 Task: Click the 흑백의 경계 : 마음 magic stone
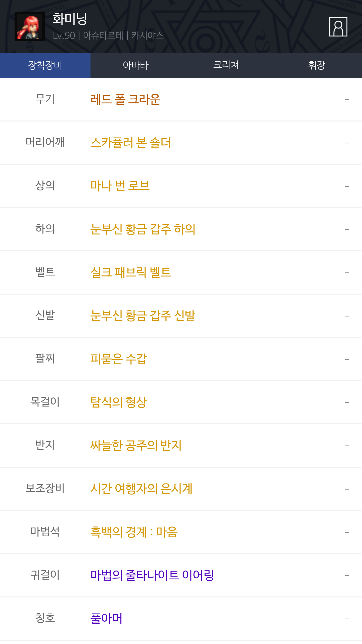pos(134,532)
